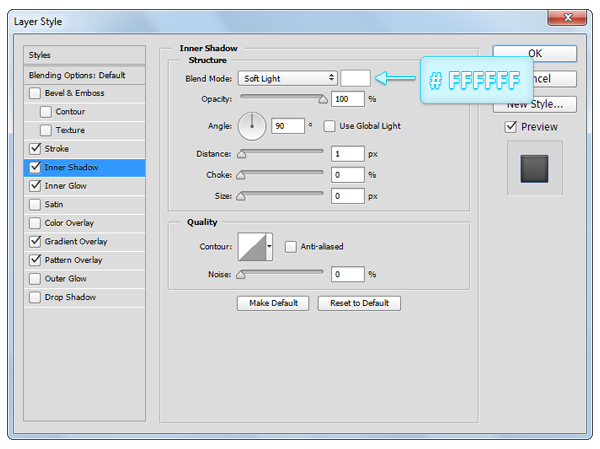Select Blending Options: Default entry

point(85,75)
